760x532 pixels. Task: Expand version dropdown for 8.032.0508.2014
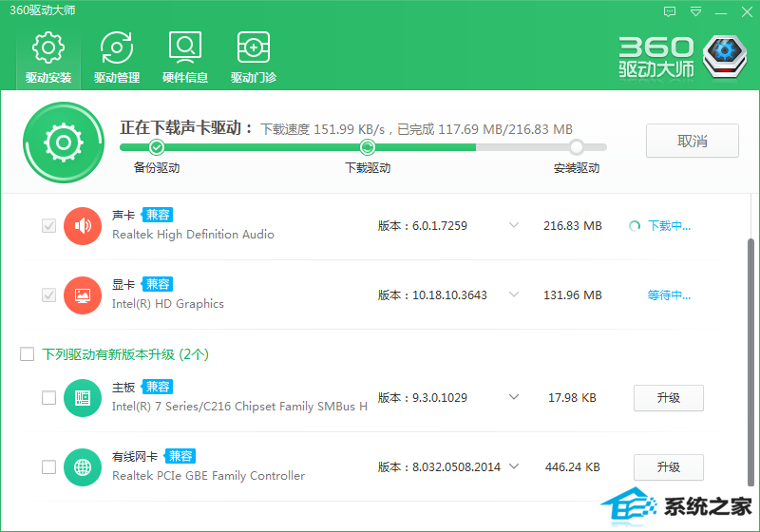point(514,466)
